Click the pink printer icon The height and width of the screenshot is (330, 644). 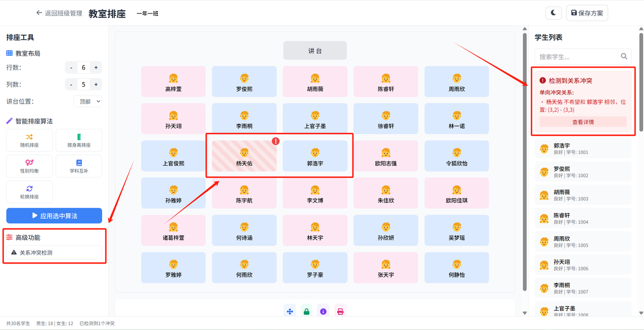tap(340, 311)
